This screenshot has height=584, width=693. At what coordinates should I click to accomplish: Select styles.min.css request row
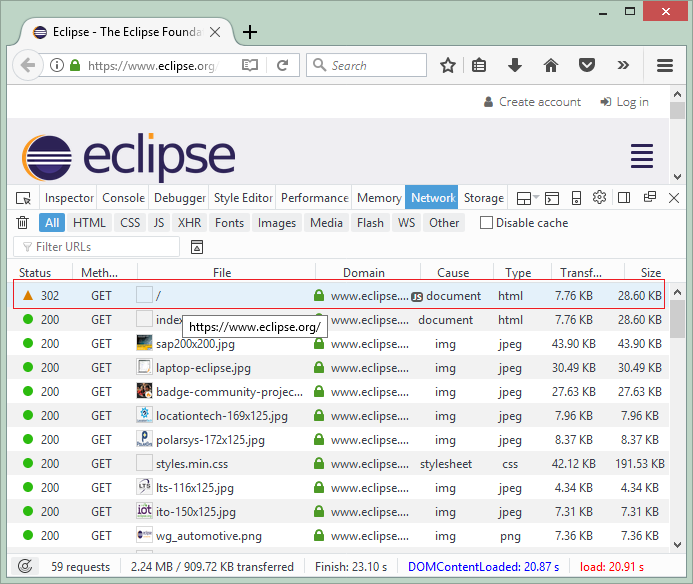pos(339,464)
